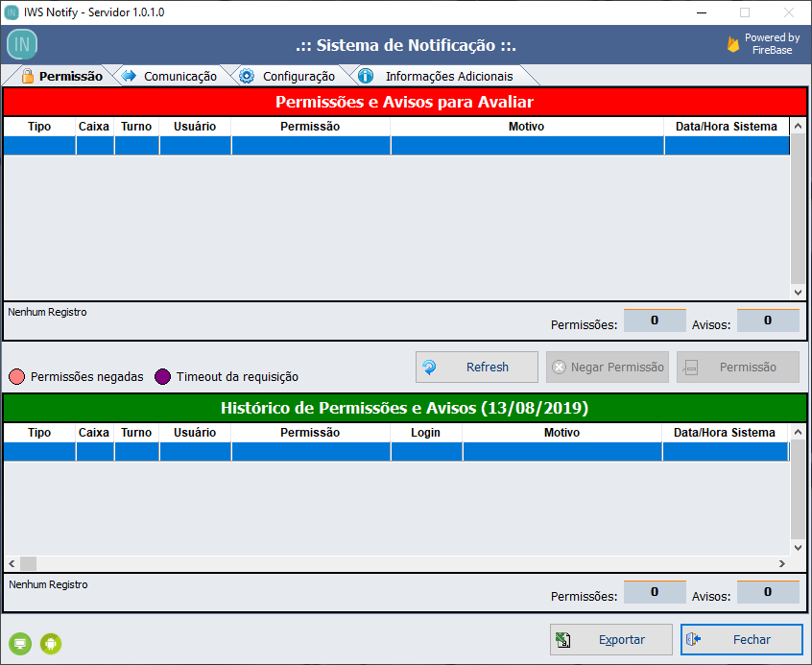Sort top table by Motivo column header
812x665 pixels.
pyautogui.click(x=526, y=127)
